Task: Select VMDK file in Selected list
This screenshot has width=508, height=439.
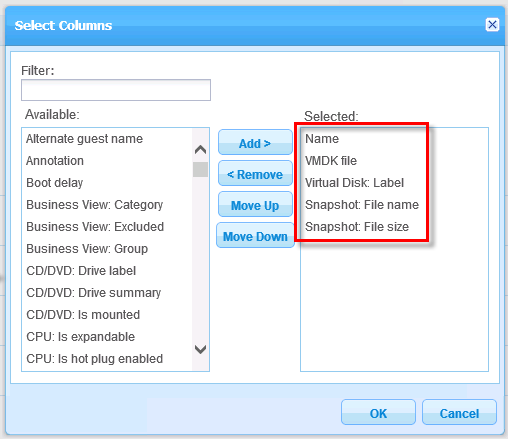Action: coord(331,161)
